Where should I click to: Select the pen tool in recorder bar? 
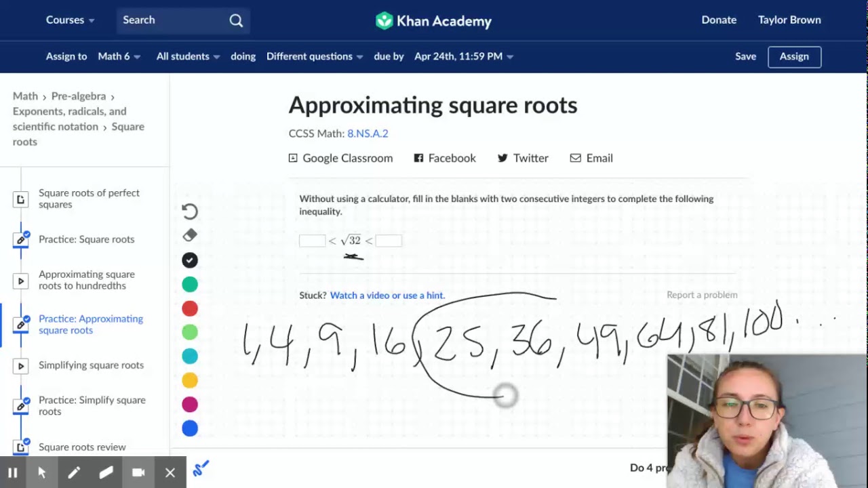[74, 473]
